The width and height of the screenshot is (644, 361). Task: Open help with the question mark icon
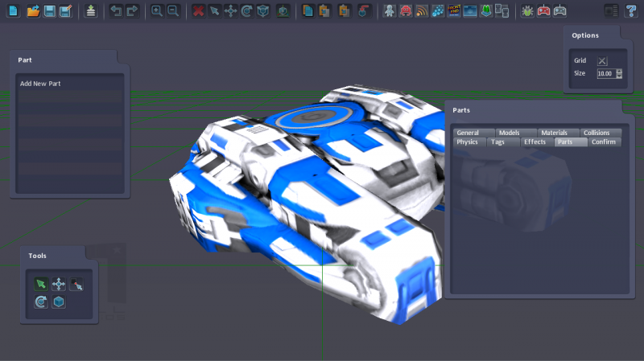[630, 11]
